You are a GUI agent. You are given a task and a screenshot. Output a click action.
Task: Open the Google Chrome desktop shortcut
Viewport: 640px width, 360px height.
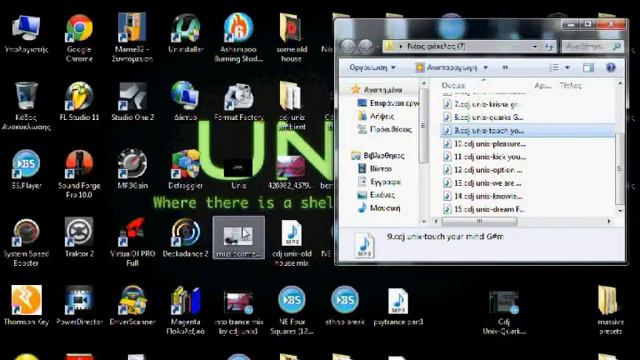coord(79,38)
